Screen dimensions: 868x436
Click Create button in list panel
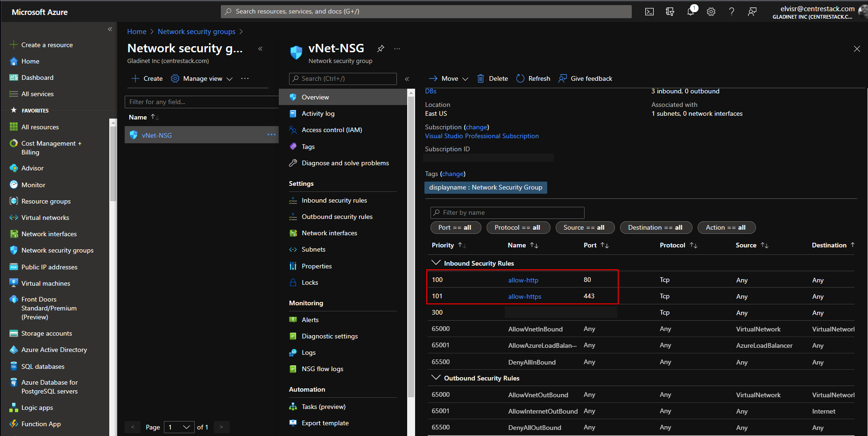click(147, 78)
